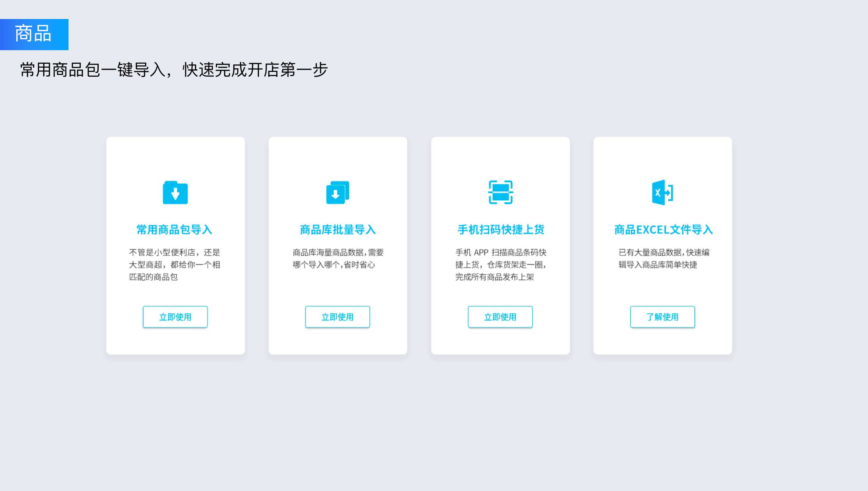
Task: Click description starting 手机 APP 扫描商品条码
Action: point(501,264)
